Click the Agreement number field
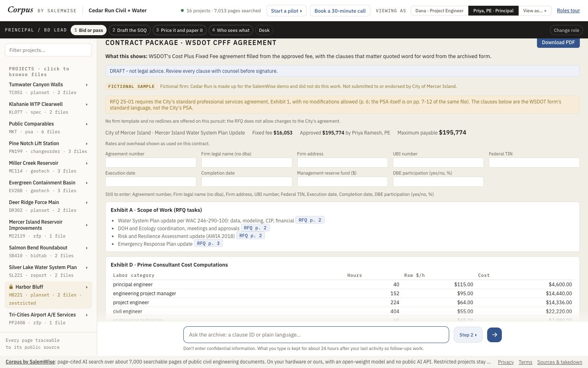Image resolution: width=588 pixels, height=368 pixels. point(151,162)
